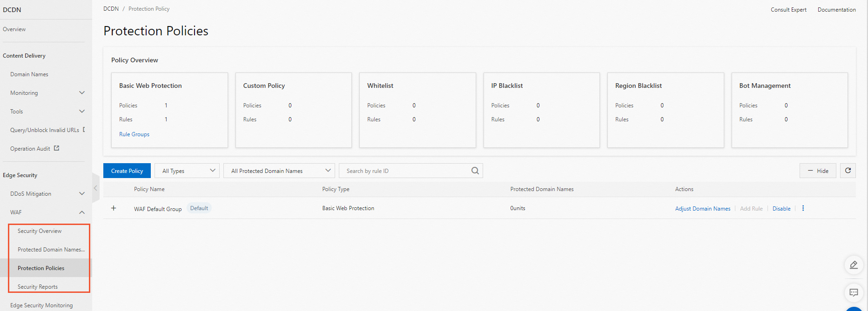Viewport: 868px width, 311px height.
Task: Expand the Tools menu chevron
Action: pyautogui.click(x=82, y=111)
